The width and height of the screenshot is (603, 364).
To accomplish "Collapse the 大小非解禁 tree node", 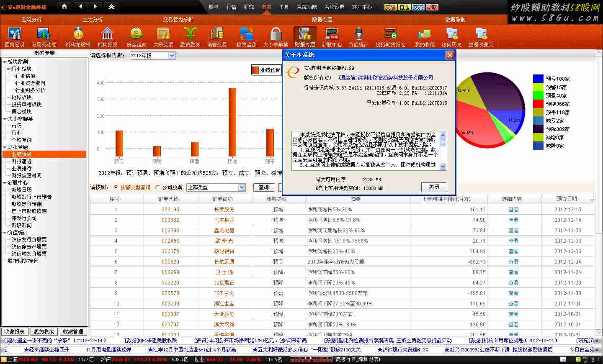I will click(5, 119).
